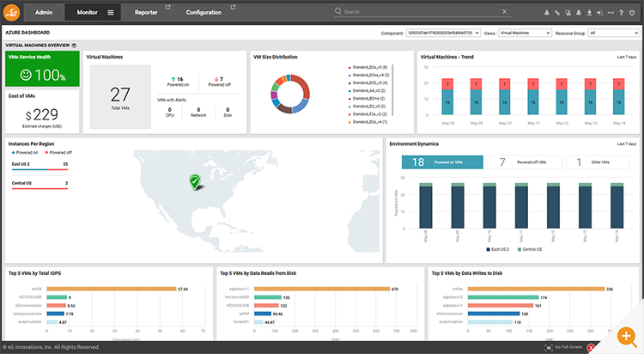Click the orange zoom magnifier icon
This screenshot has height=354, width=644.
click(626, 336)
